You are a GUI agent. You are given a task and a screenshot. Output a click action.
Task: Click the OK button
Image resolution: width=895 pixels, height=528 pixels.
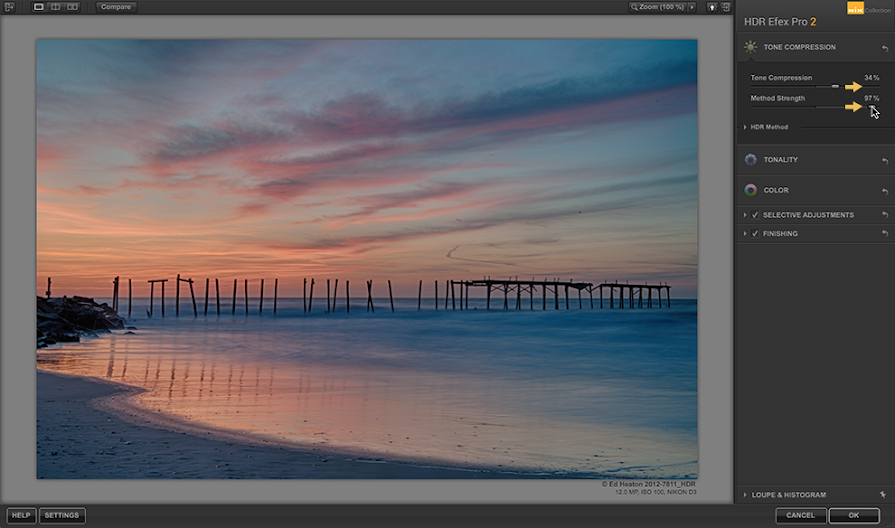(853, 515)
